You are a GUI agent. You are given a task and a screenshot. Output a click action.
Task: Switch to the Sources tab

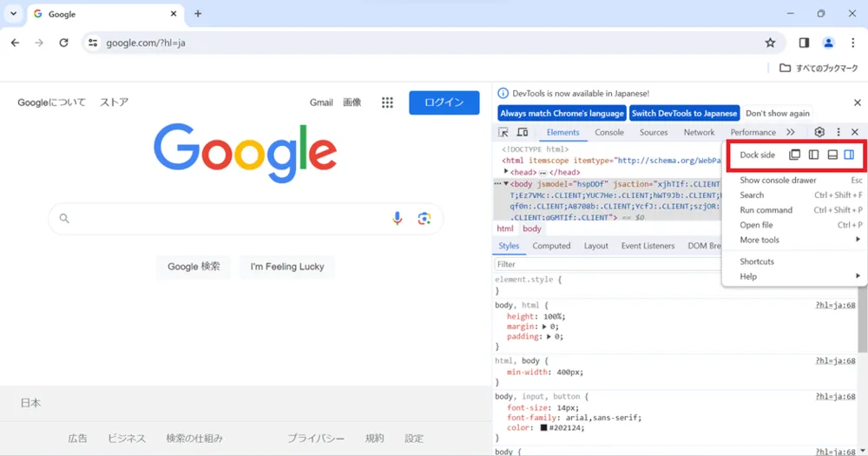click(654, 132)
